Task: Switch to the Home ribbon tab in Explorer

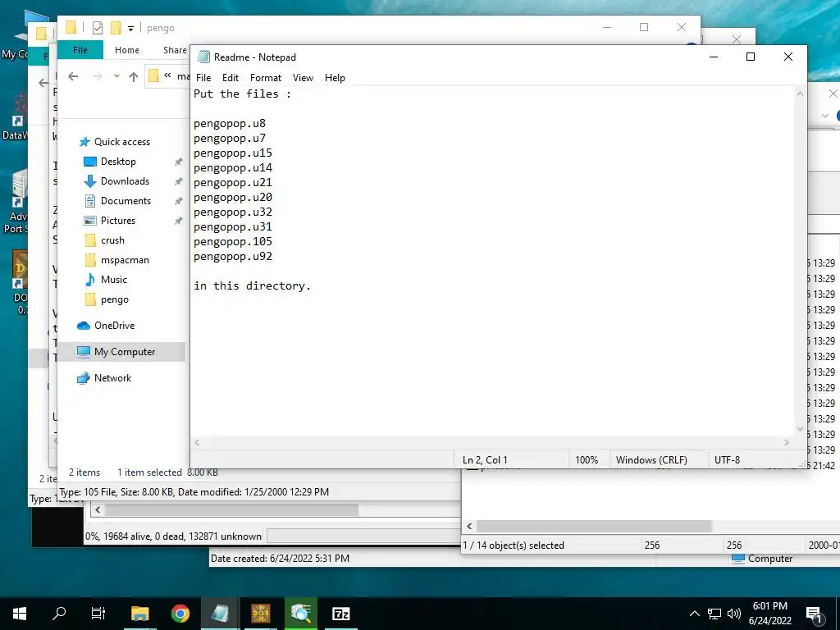Action: tap(127, 50)
